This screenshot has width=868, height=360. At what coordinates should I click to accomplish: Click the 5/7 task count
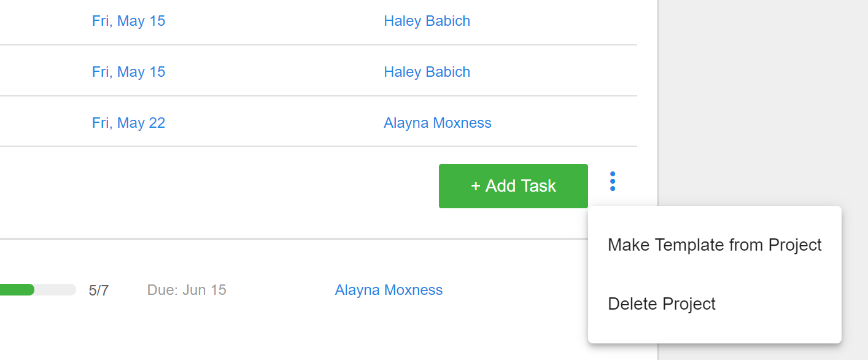[99, 291]
